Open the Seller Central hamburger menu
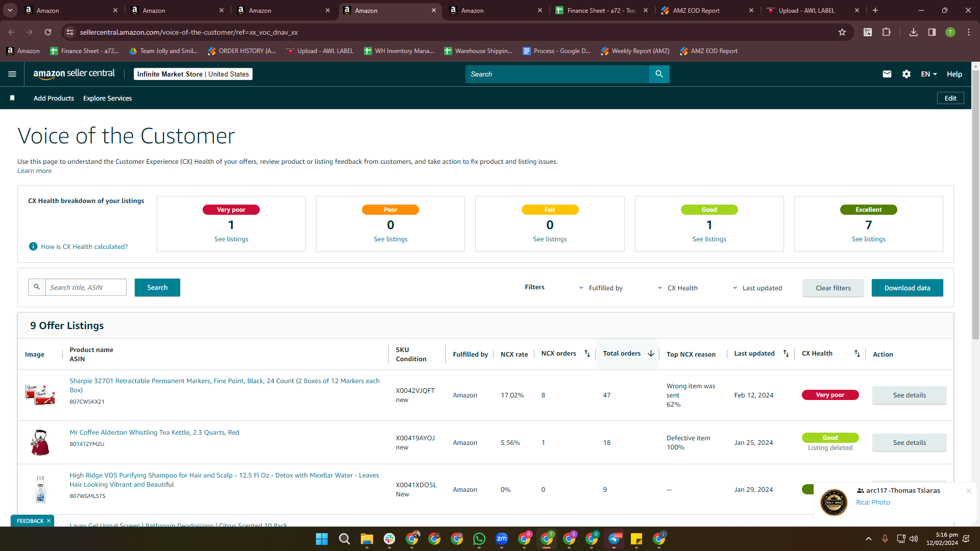 pyautogui.click(x=12, y=74)
